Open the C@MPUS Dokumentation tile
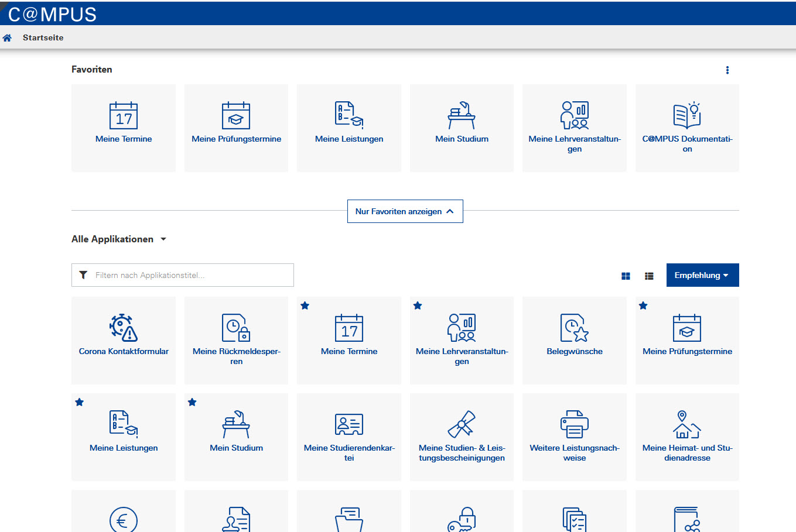This screenshot has width=796, height=532. click(x=687, y=128)
